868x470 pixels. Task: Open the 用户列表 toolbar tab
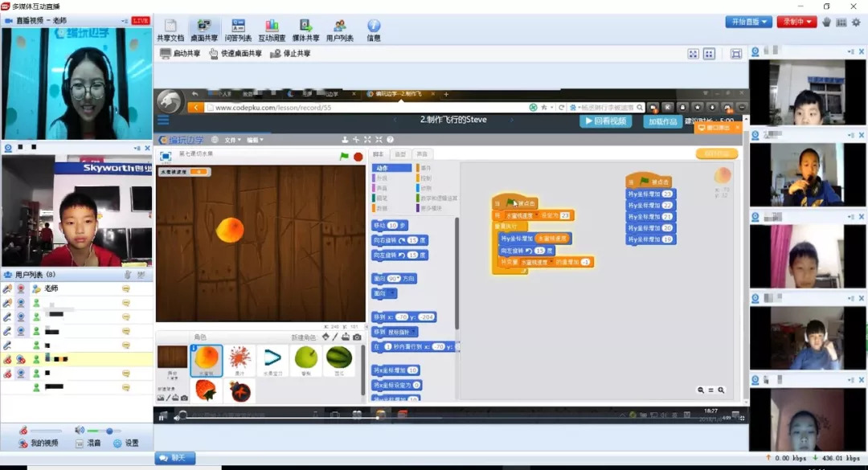tap(339, 31)
